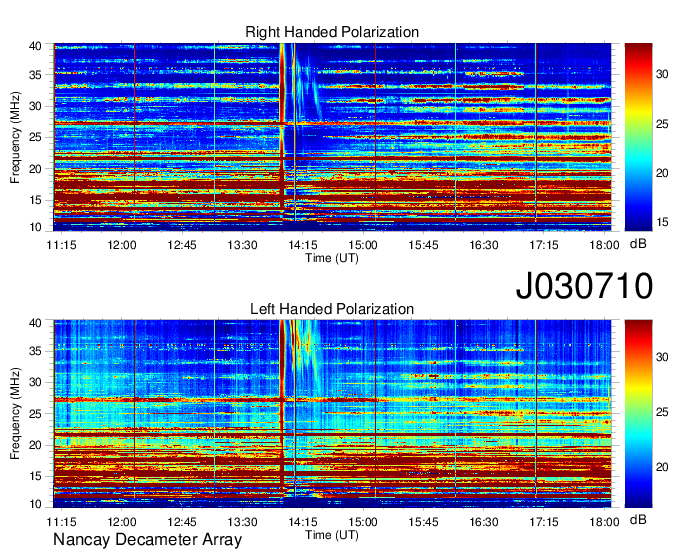Viewport: 680px width, 552px height.
Task: Click the top plot's 'Time (UT)' axis label
Action: click(x=332, y=258)
